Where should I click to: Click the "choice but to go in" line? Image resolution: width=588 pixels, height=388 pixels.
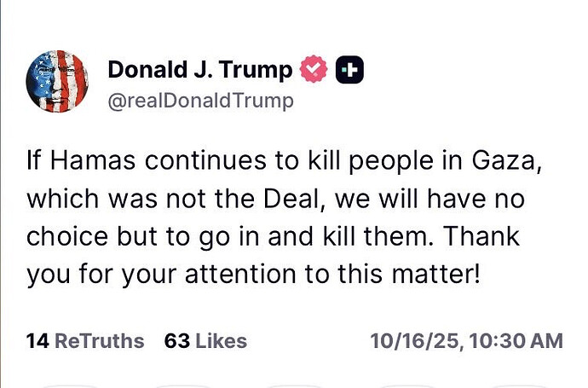pos(136,236)
